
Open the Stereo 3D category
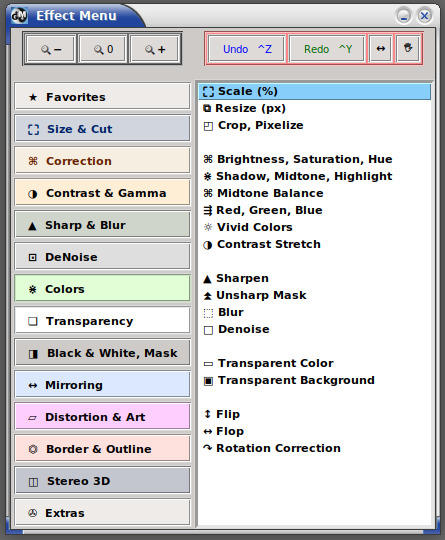(x=102, y=481)
